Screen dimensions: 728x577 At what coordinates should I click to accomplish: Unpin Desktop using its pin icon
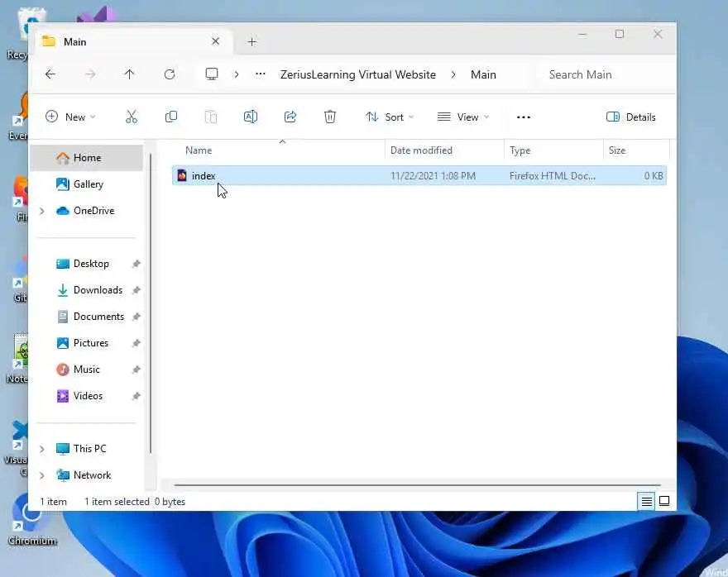click(x=136, y=264)
